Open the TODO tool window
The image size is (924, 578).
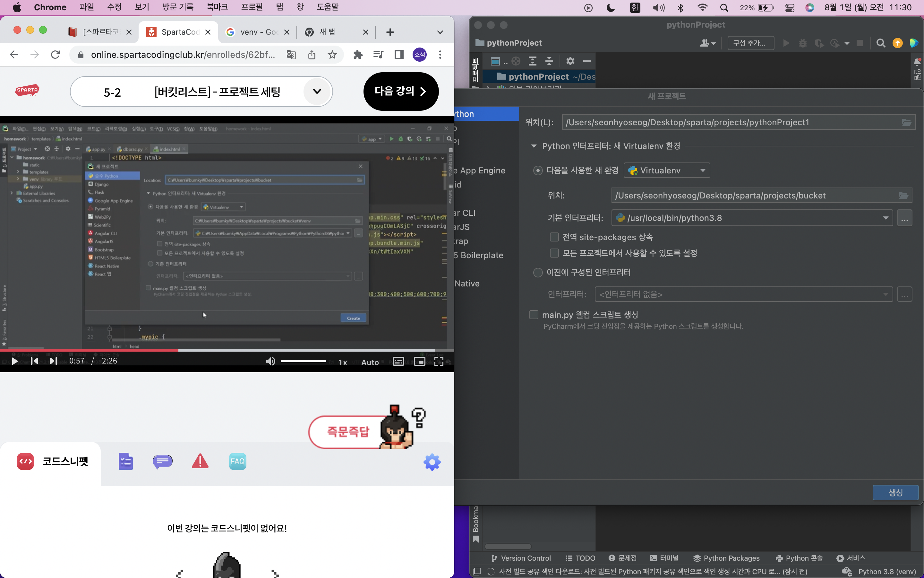tap(580, 558)
